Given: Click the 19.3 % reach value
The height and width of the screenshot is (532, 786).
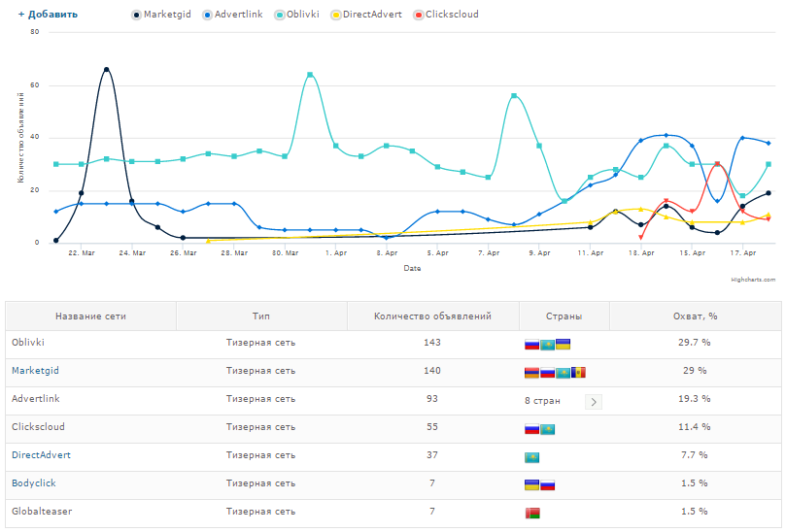Looking at the screenshot, I should tap(695, 399).
